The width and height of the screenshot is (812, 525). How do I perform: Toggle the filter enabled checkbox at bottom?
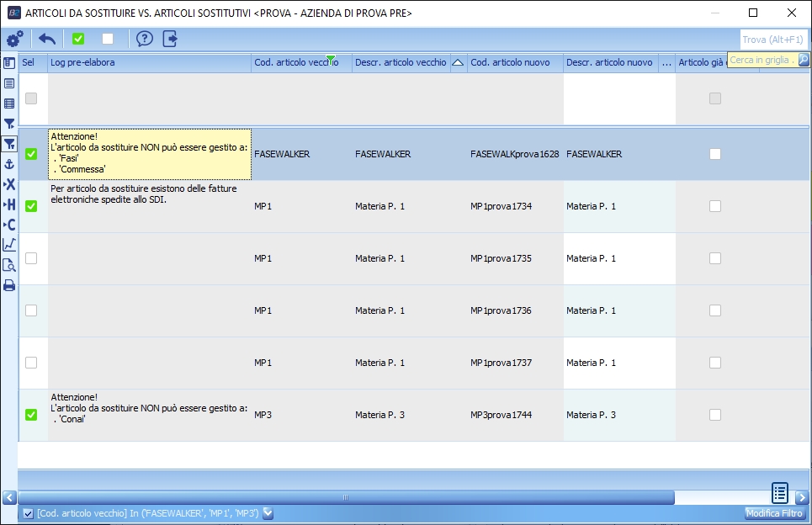pyautogui.click(x=28, y=513)
